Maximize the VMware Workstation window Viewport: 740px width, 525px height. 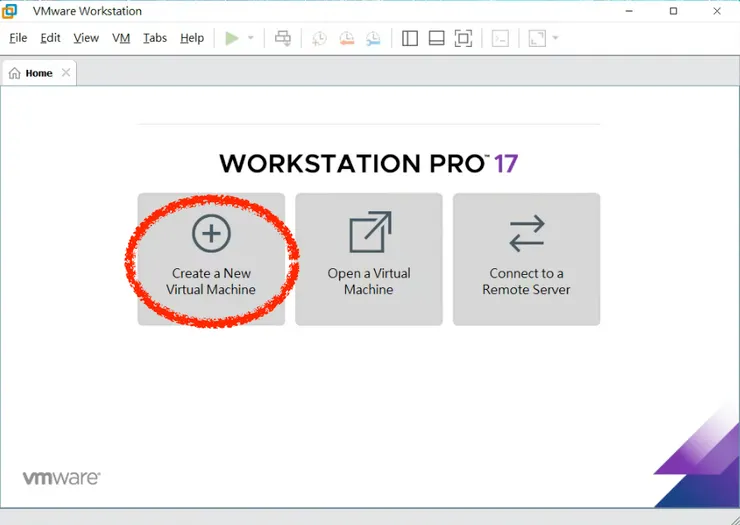coord(673,11)
